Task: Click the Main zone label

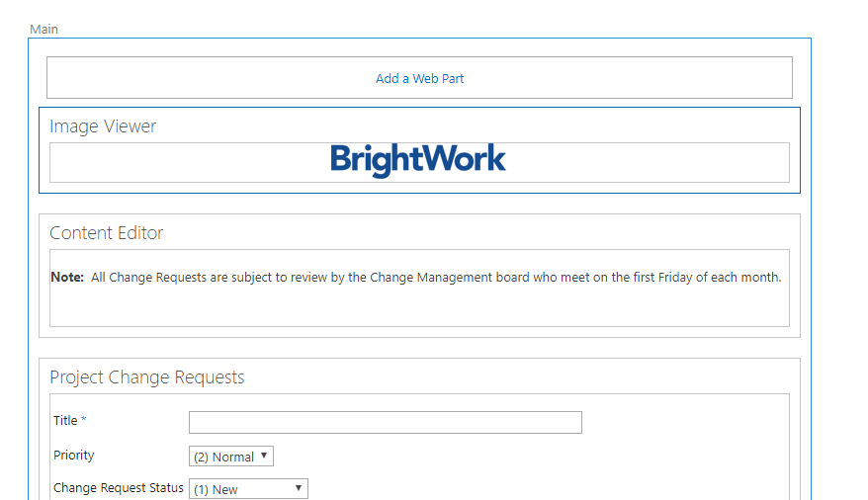Action: (x=43, y=30)
